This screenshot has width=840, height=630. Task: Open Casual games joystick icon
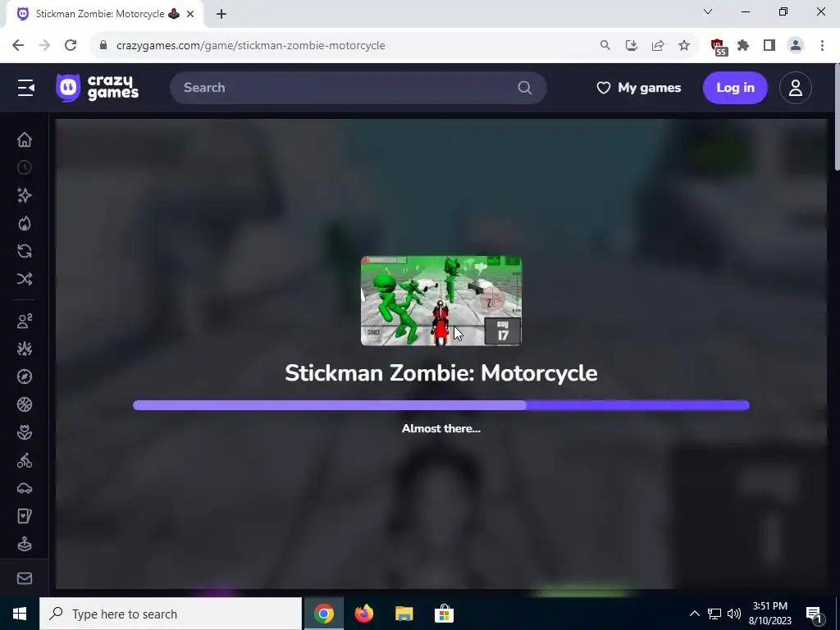[25, 545]
